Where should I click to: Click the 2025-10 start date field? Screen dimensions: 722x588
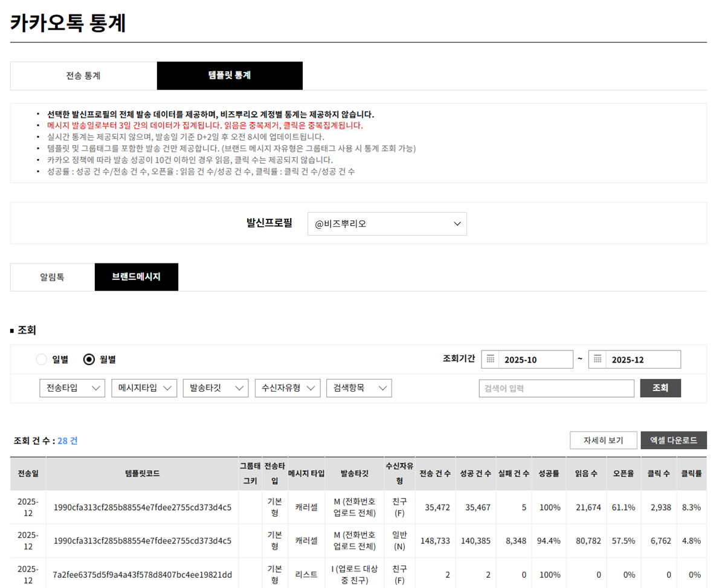point(535,360)
